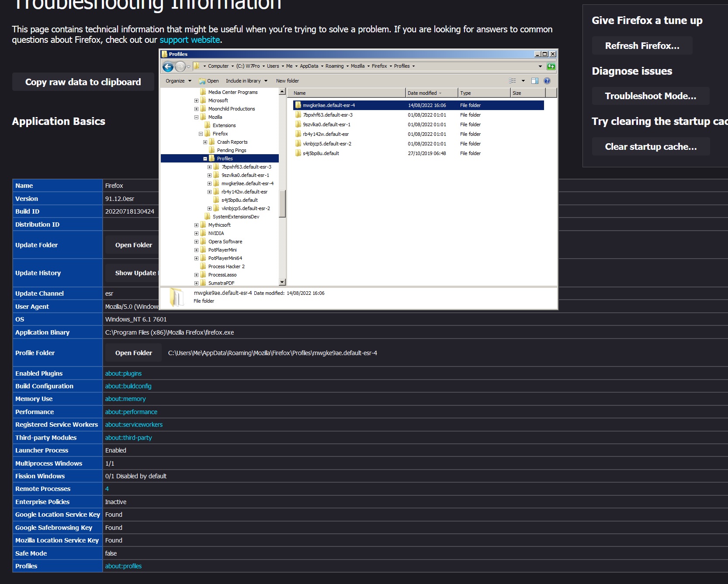Image resolution: width=728 pixels, height=584 pixels.
Task: Click the tree pane scroll up arrow
Action: point(282,92)
